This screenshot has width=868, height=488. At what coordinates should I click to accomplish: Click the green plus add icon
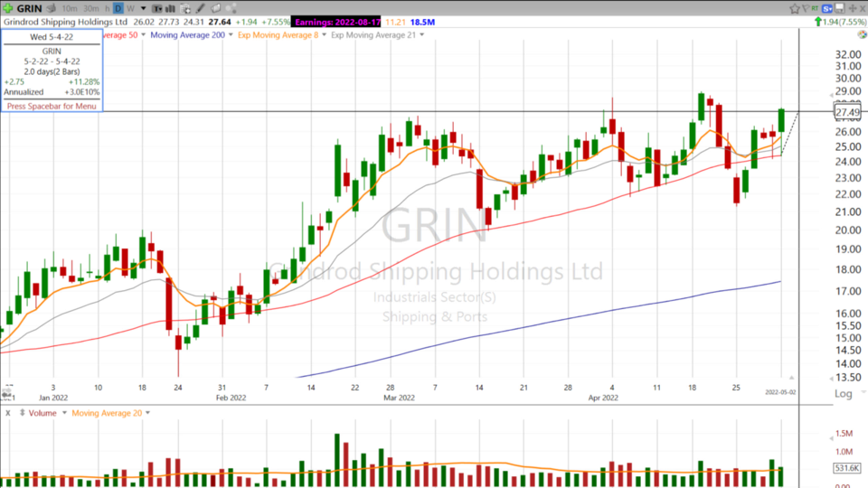(x=8, y=8)
